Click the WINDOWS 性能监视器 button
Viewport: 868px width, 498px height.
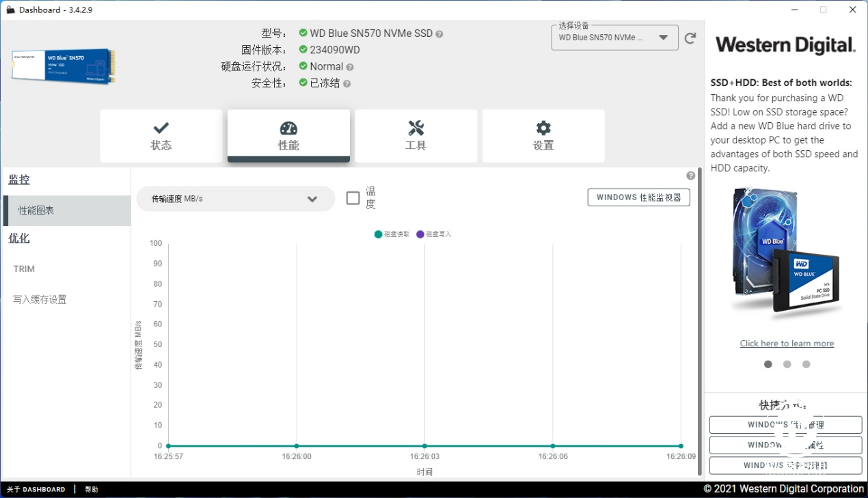[x=638, y=197]
